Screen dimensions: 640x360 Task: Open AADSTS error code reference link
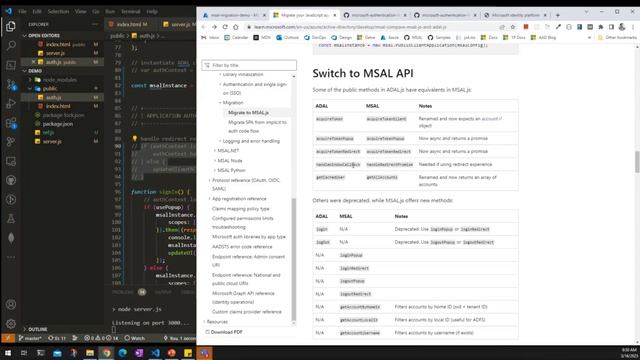pos(242,247)
